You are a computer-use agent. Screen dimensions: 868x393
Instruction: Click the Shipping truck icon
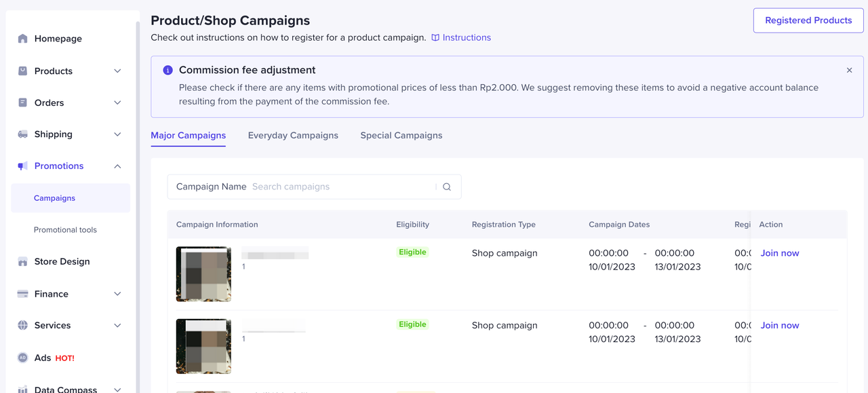pyautogui.click(x=23, y=134)
